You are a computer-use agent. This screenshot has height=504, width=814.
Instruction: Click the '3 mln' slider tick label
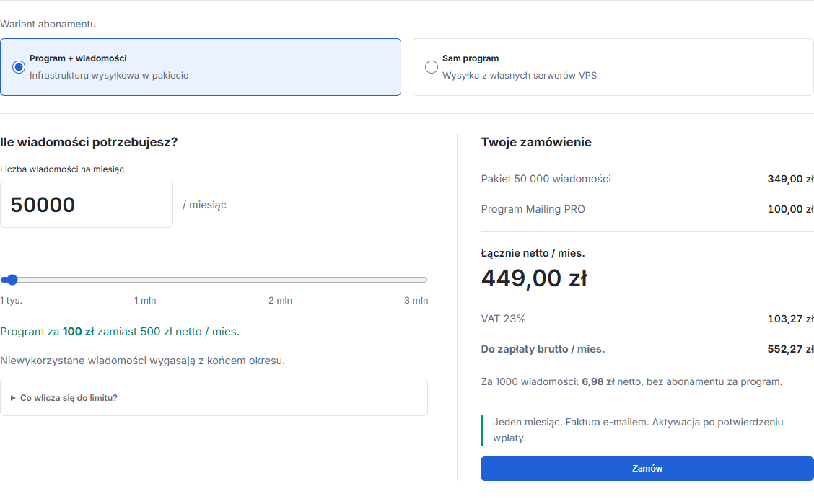pos(416,300)
